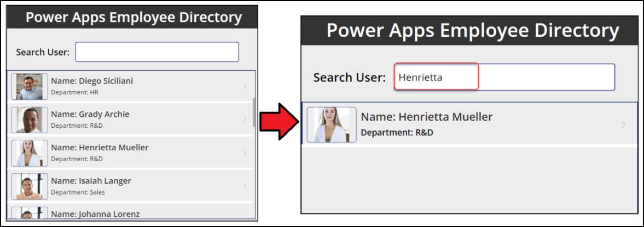This screenshot has height=227, width=644.
Task: Expand Isaiah Langer row chevron
Action: click(245, 186)
